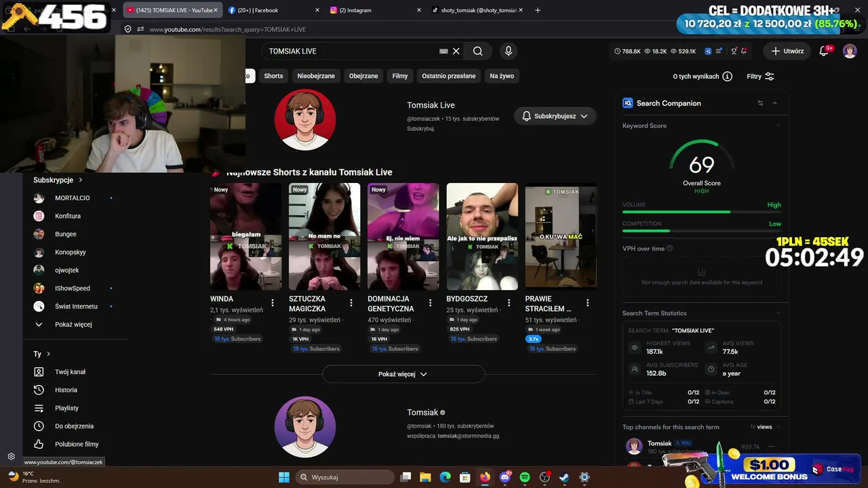Open the BYDGOSZCZ short thumbnail
This screenshot has width=868, height=488.
[x=482, y=237]
